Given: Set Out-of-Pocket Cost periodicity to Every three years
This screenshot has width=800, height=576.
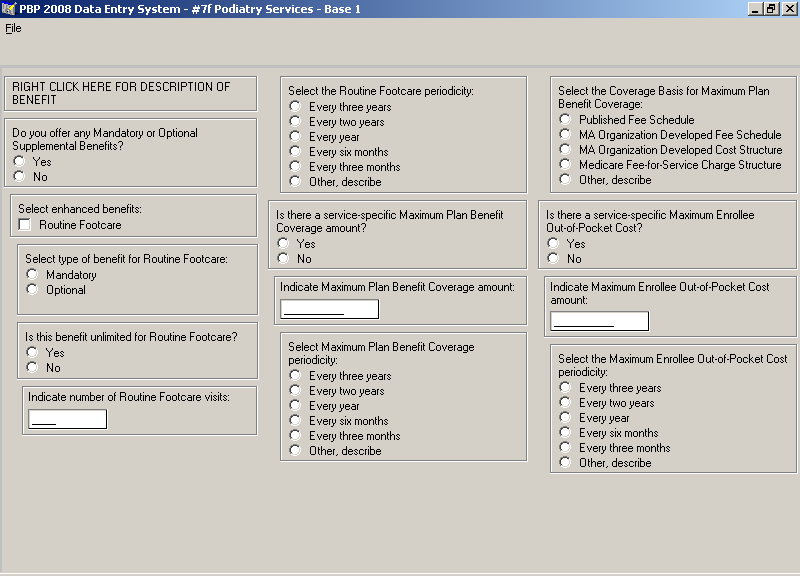Looking at the screenshot, I should [x=565, y=387].
